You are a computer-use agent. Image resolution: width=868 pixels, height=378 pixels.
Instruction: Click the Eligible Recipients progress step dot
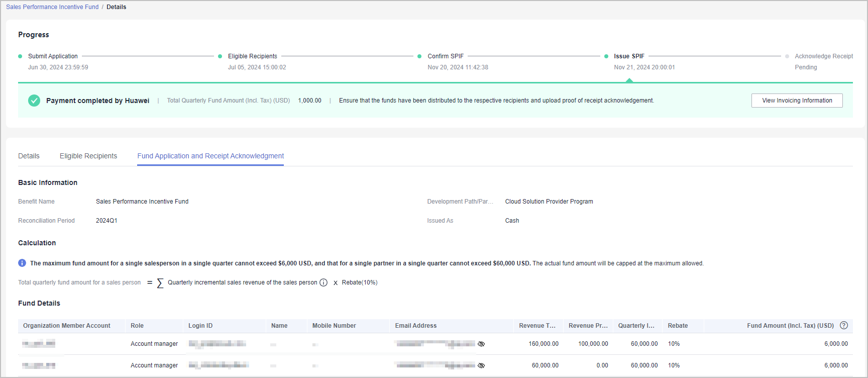coord(220,56)
